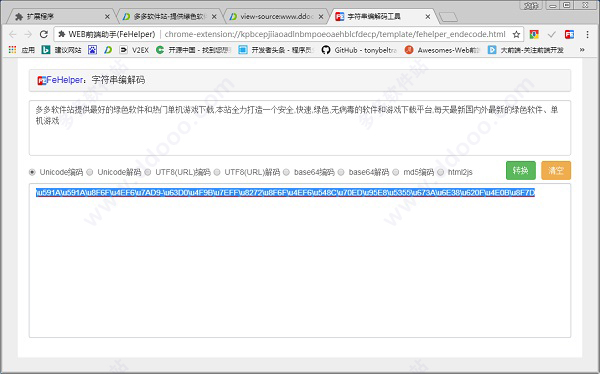
Task: Select the md5编码 radio option
Action: click(x=396, y=172)
